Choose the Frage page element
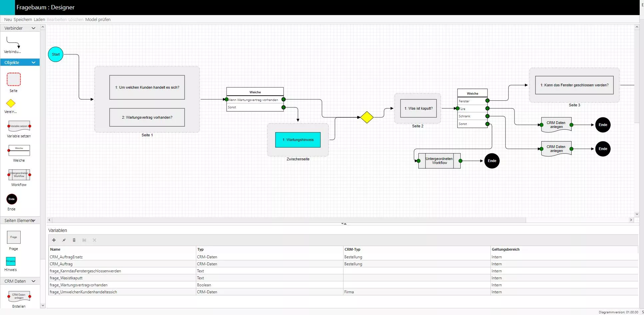644x315 pixels. (14, 237)
